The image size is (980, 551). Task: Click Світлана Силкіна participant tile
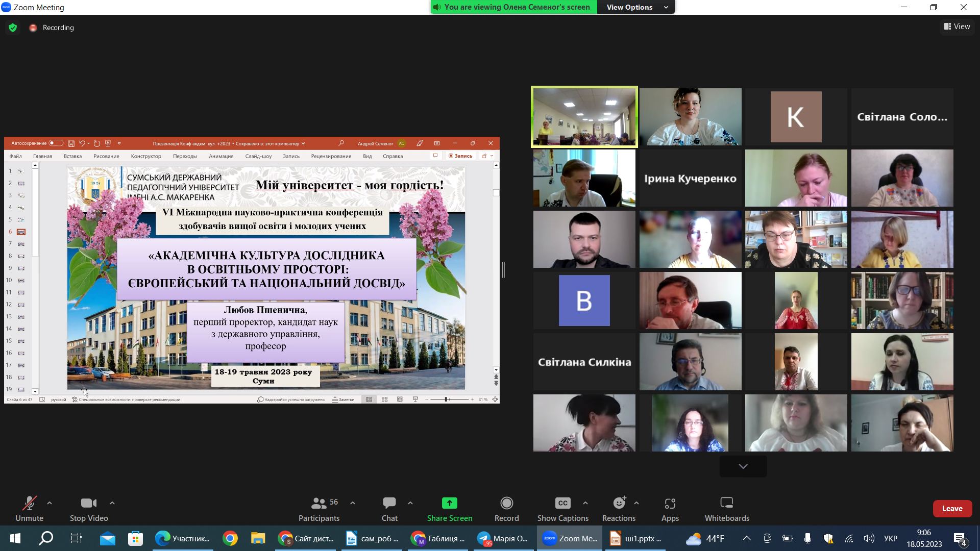pos(584,362)
